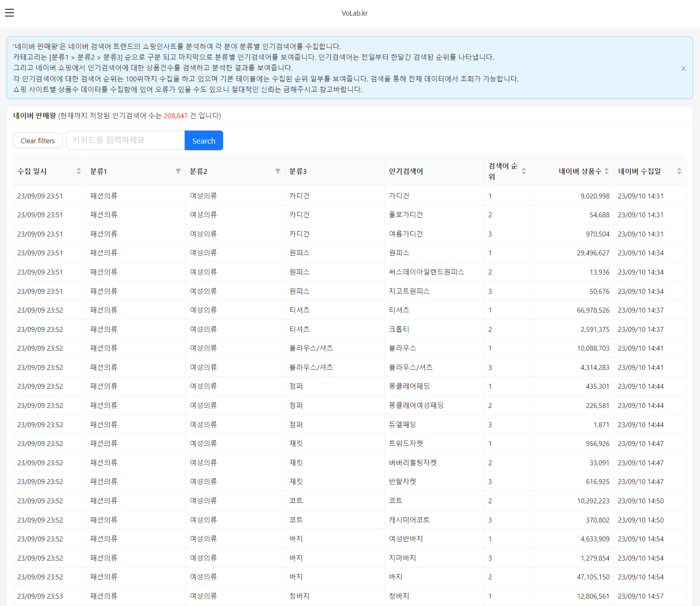Click keyword cell 지고트원피스
Image resolution: width=700 pixels, height=606 pixels.
tap(409, 291)
